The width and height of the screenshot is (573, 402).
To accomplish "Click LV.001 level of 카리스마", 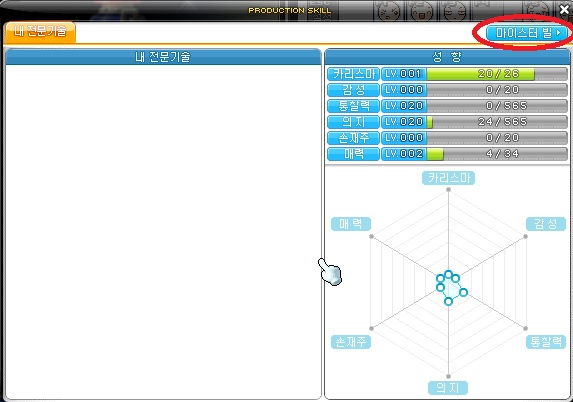I will pyautogui.click(x=404, y=74).
